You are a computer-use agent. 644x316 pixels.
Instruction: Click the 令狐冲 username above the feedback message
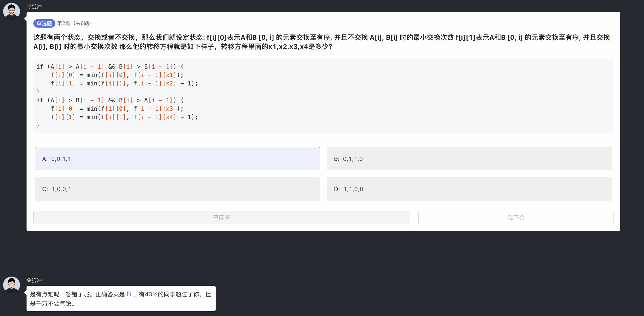tap(34, 280)
